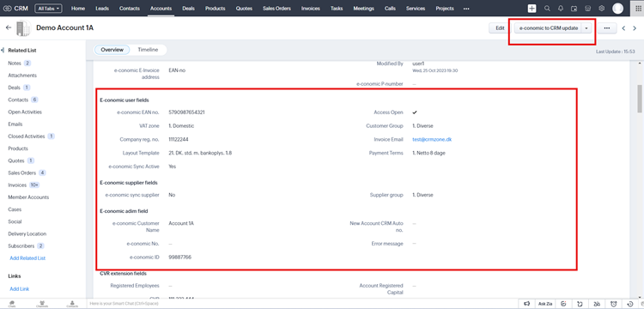Open the user profile avatar
This screenshot has height=309, width=644.
pyautogui.click(x=617, y=9)
